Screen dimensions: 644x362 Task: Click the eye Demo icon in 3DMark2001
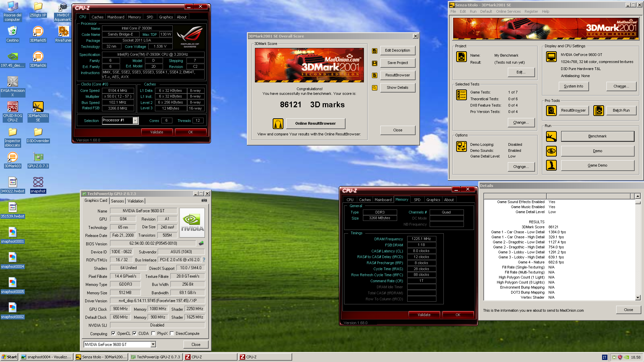[x=551, y=151]
